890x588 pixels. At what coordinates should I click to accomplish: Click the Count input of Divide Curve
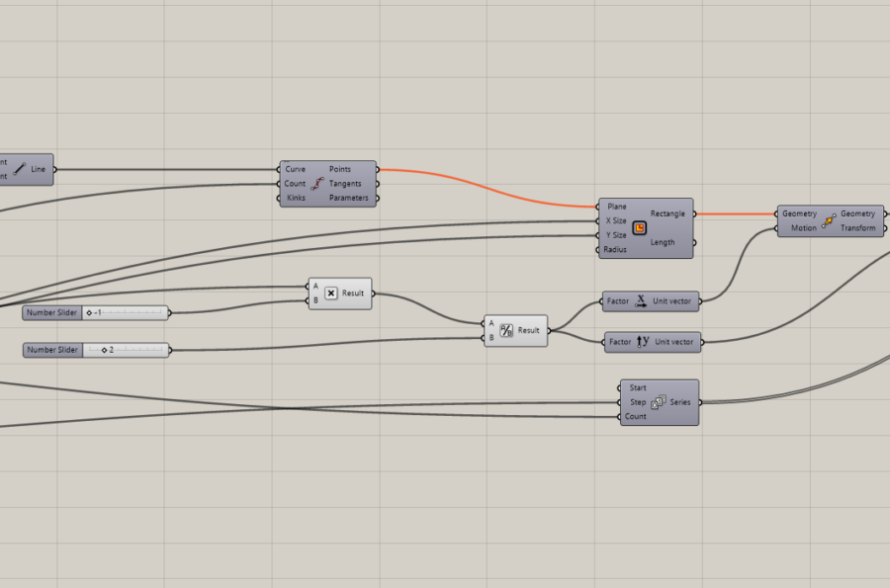tap(295, 183)
